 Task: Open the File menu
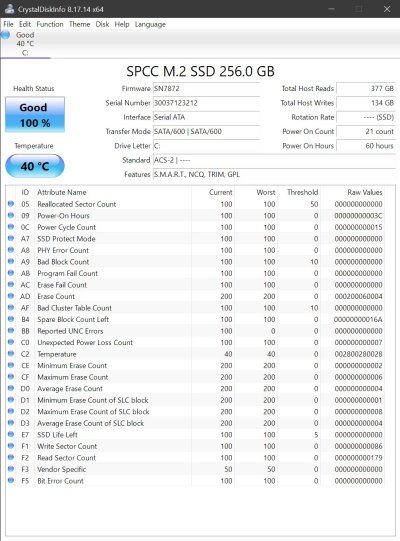[8, 24]
